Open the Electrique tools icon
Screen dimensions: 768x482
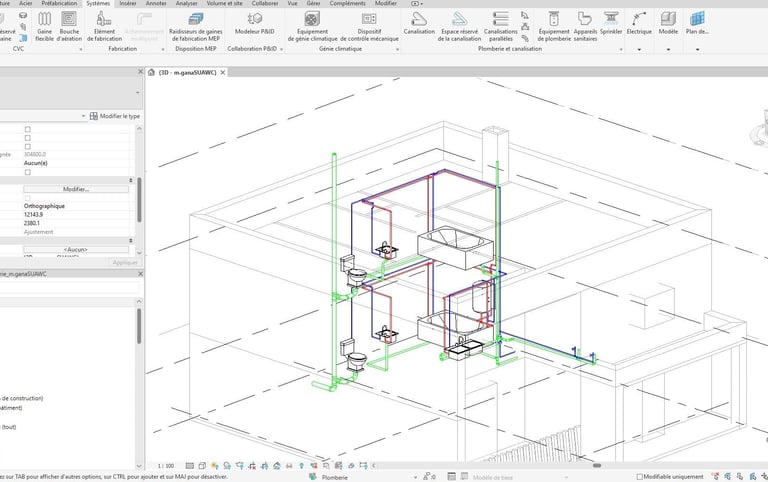pyautogui.click(x=639, y=20)
